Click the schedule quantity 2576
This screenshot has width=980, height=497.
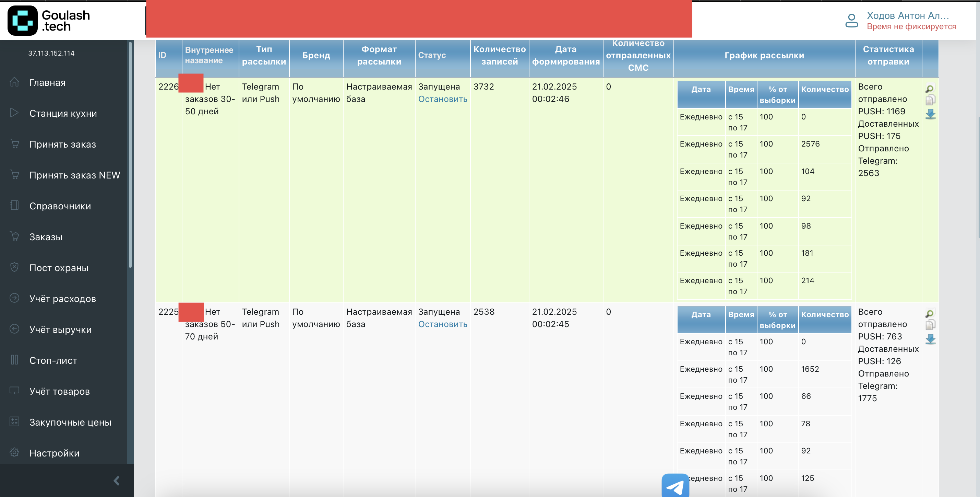[x=810, y=144]
